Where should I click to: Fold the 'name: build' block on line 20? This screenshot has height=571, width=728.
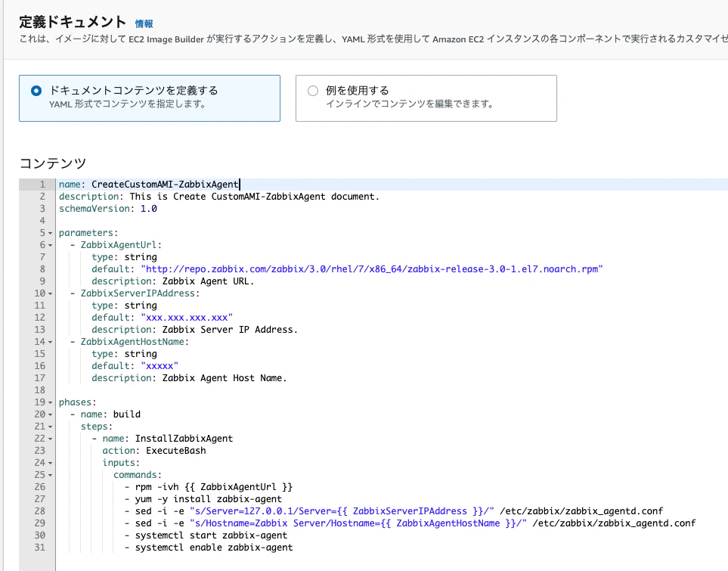pos(50,414)
